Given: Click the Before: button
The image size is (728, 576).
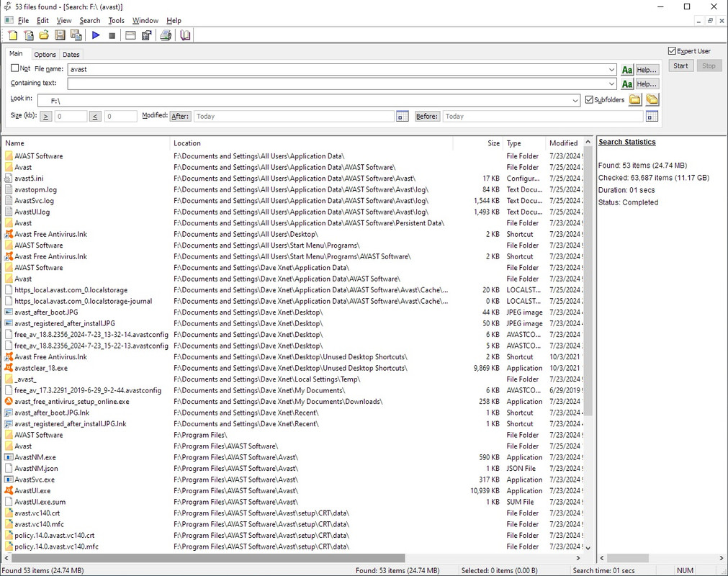Looking at the screenshot, I should [427, 117].
